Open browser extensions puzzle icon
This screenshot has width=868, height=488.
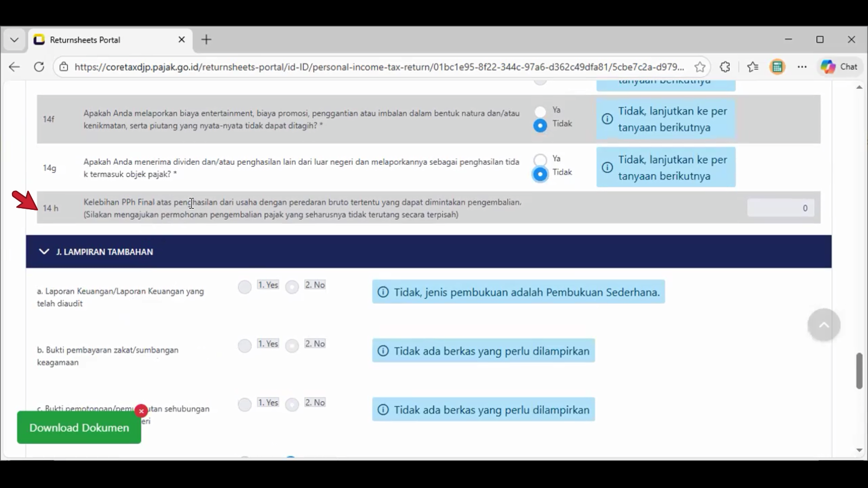[725, 67]
